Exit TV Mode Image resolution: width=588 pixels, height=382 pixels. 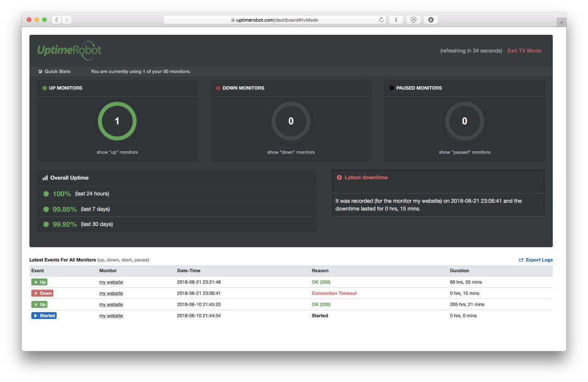coord(525,51)
